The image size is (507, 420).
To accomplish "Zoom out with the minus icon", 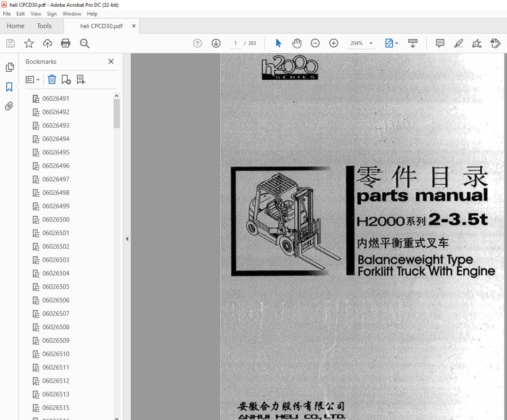I will (x=315, y=43).
